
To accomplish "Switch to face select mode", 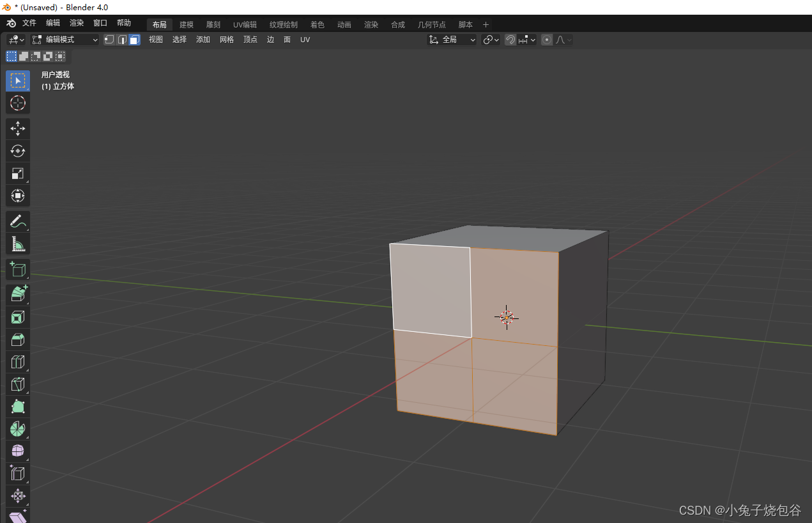I will pyautogui.click(x=134, y=40).
